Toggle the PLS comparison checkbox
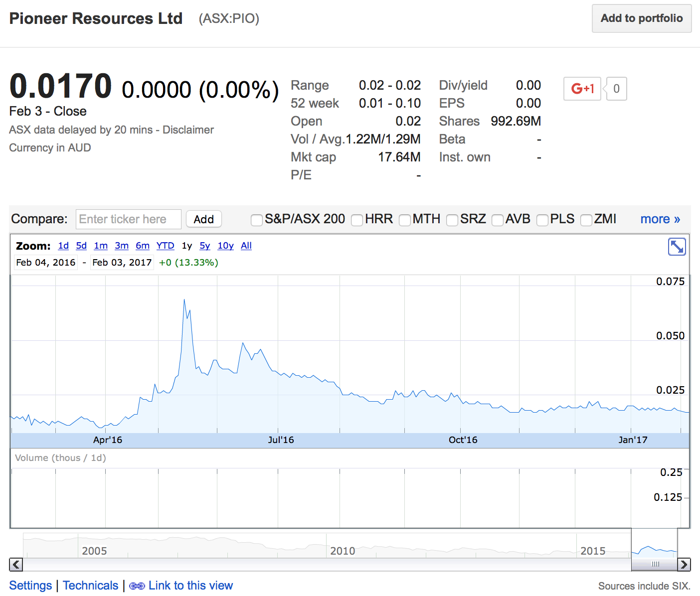Image resolution: width=700 pixels, height=596 pixels. [542, 220]
